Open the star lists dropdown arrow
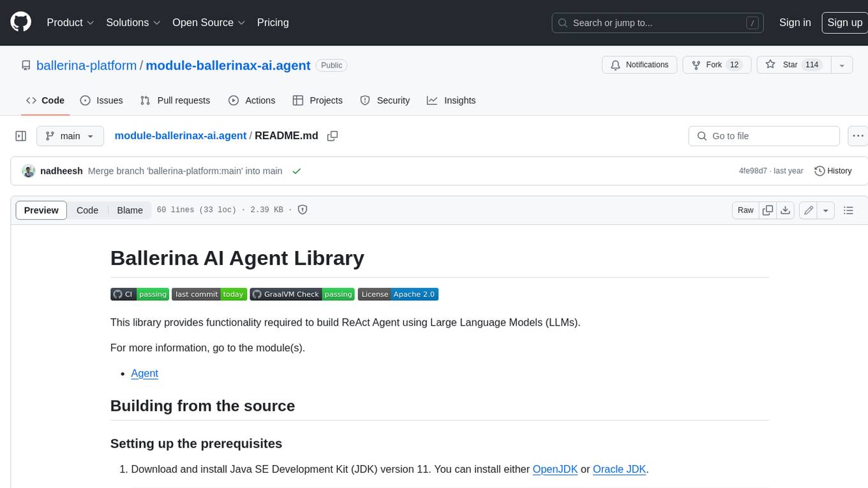 [842, 65]
